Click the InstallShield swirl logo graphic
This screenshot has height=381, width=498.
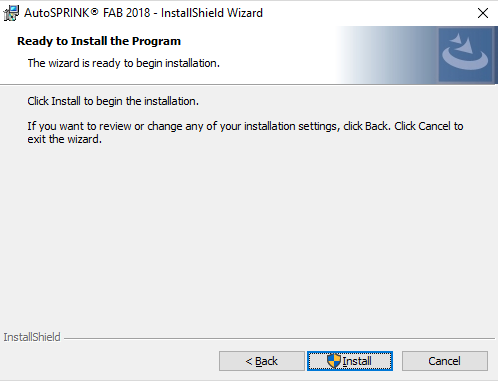coord(465,55)
